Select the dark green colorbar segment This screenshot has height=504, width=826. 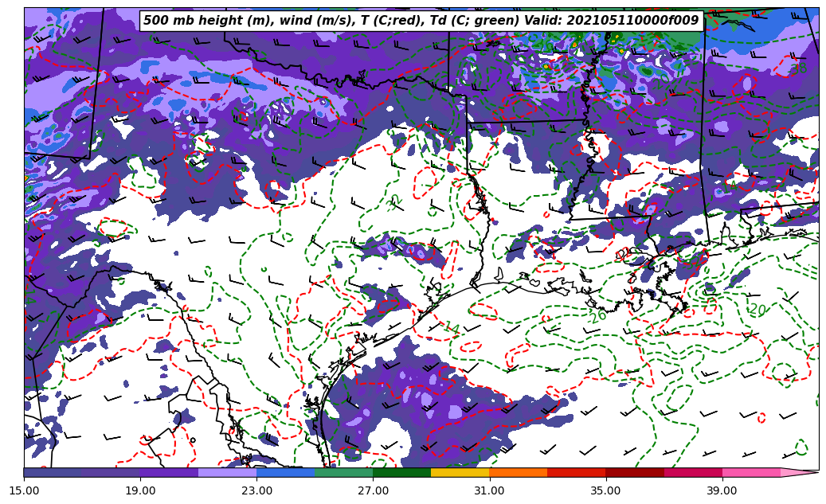(401, 472)
